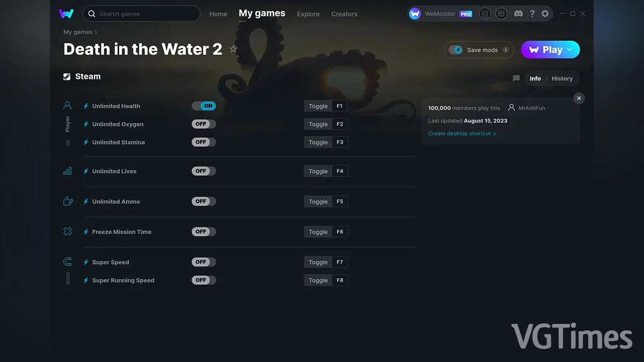The height and width of the screenshot is (362, 644).
Task: Click Toggle hotkey button for Super Speed
Action: tap(318, 262)
